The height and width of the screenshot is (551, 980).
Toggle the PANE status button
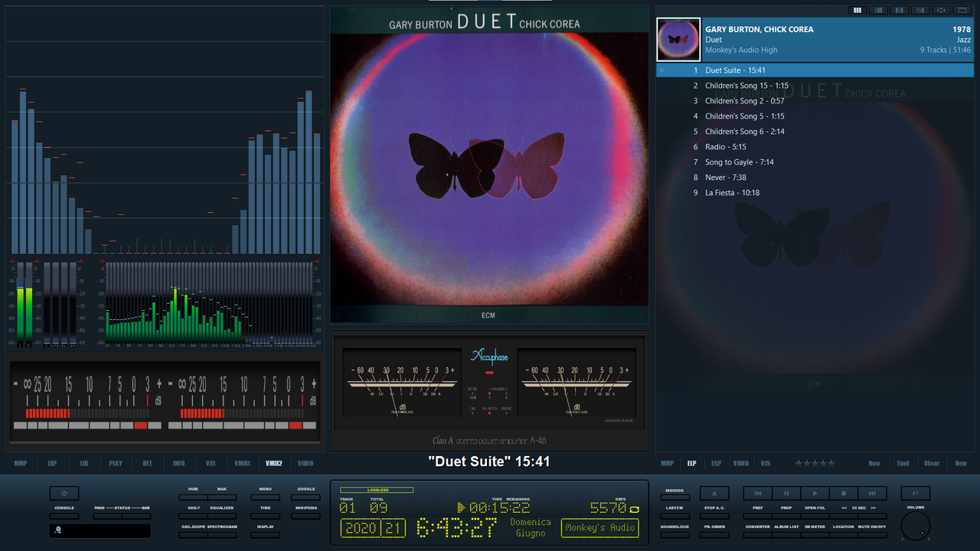107,517
